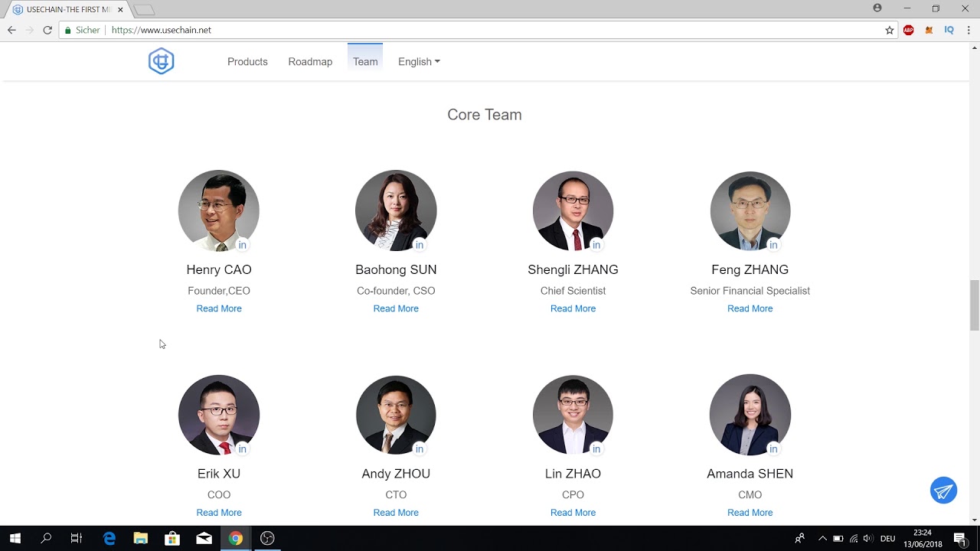Open Shengli ZHANG's LinkedIn icon

coord(596,245)
